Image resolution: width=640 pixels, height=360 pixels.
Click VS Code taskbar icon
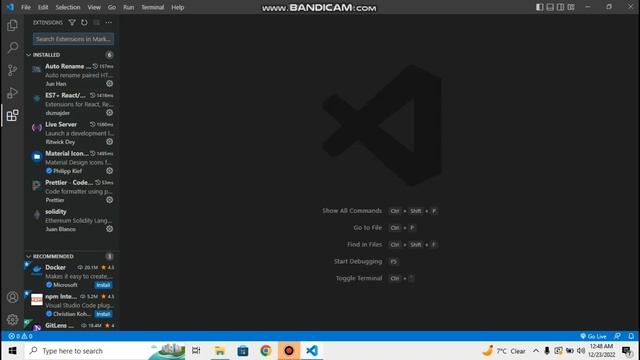pos(312,351)
